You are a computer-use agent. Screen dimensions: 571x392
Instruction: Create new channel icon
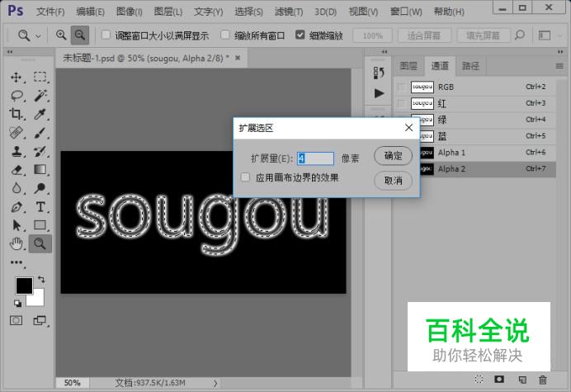(x=522, y=380)
